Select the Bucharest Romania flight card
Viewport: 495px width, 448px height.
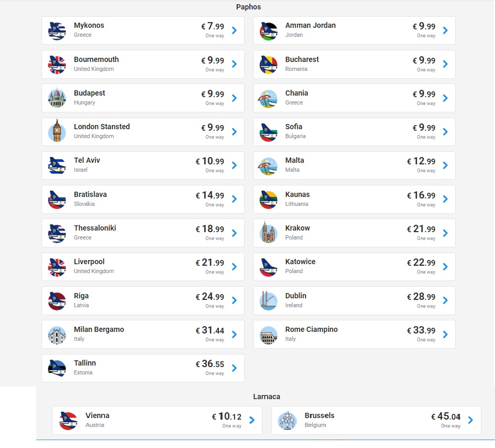pyautogui.click(x=354, y=64)
